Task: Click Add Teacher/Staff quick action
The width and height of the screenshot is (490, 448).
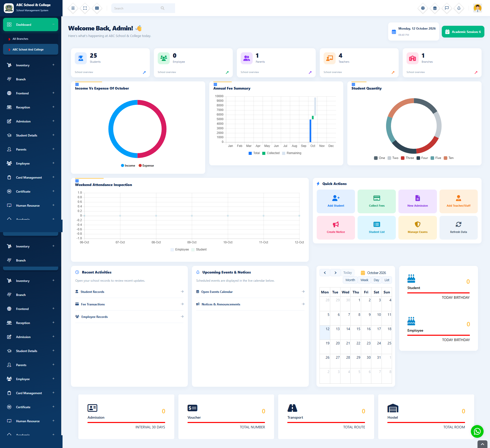Action: point(459,201)
